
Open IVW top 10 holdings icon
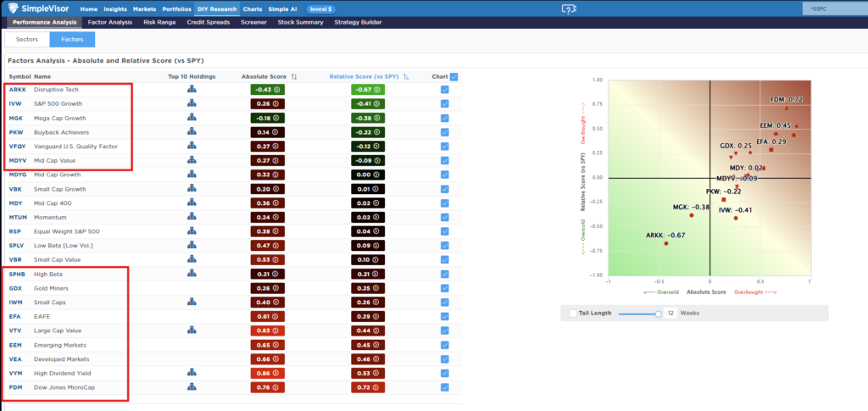point(192,103)
